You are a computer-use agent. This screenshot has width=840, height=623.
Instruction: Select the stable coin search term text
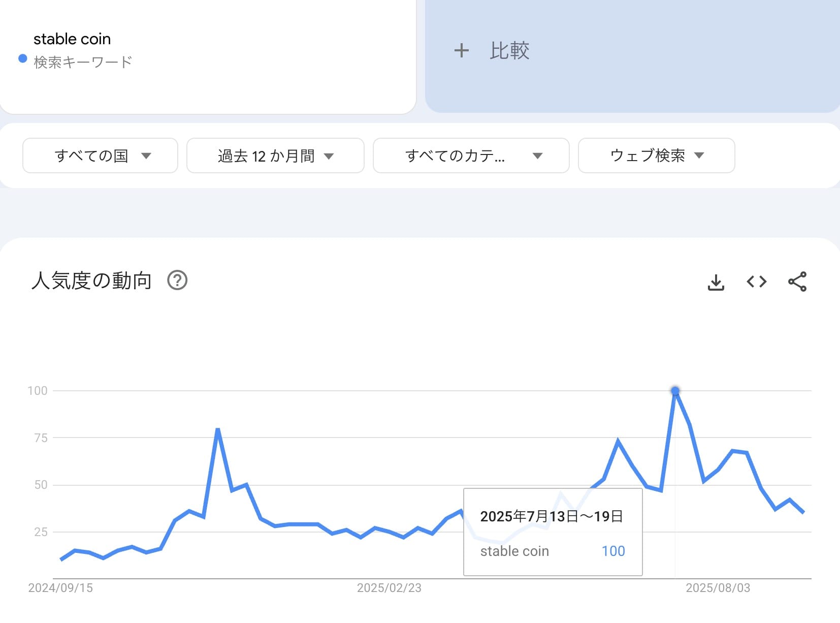72,39
